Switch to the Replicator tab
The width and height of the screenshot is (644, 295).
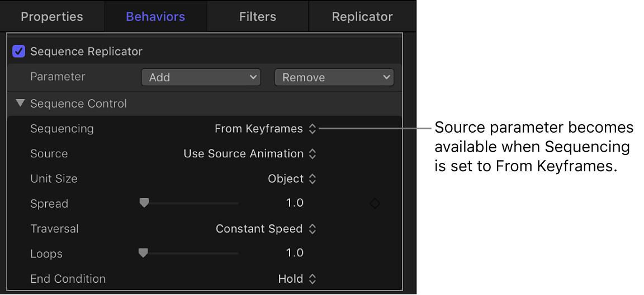362,17
